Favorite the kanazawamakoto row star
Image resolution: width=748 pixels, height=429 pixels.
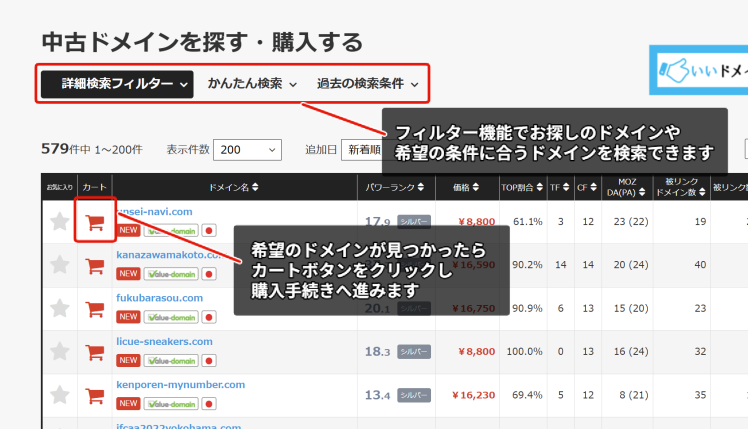click(x=60, y=265)
